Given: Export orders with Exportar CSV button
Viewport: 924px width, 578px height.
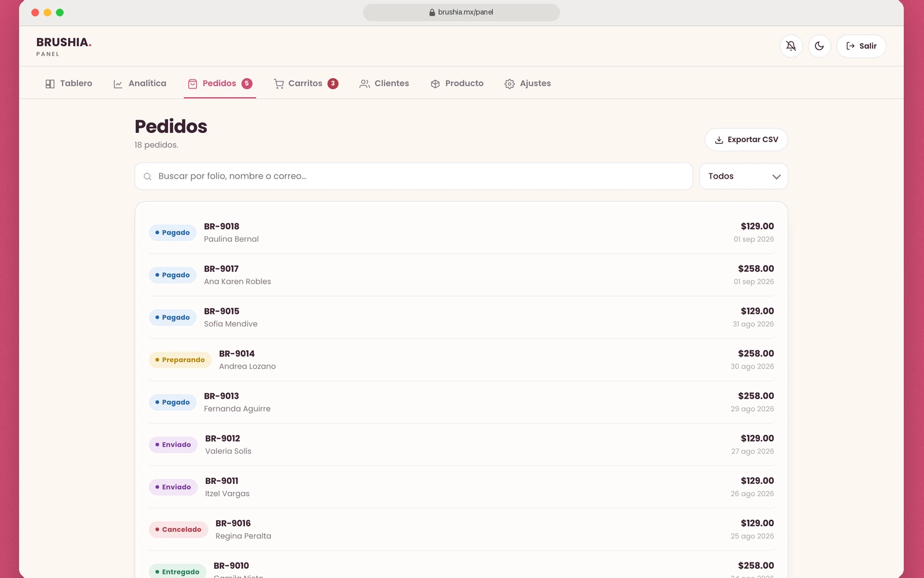Looking at the screenshot, I should coord(746,140).
